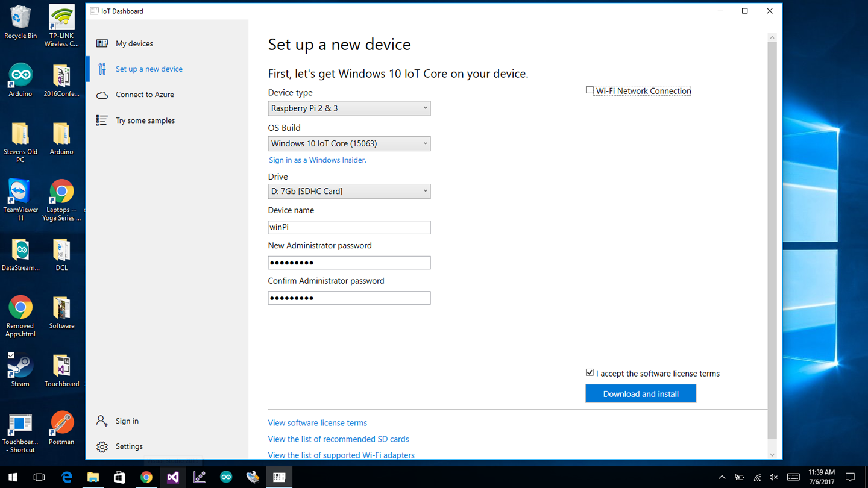
Task: Click the vertical scrollbar in the setup pane
Action: pyautogui.click(x=772, y=241)
